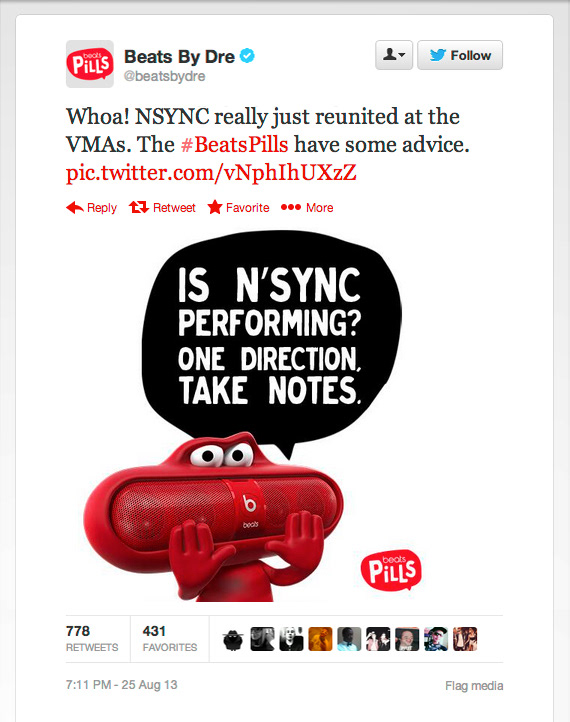Viewport: 570px width, 722px height.
Task: Open the user actions dropdown
Action: [x=394, y=55]
